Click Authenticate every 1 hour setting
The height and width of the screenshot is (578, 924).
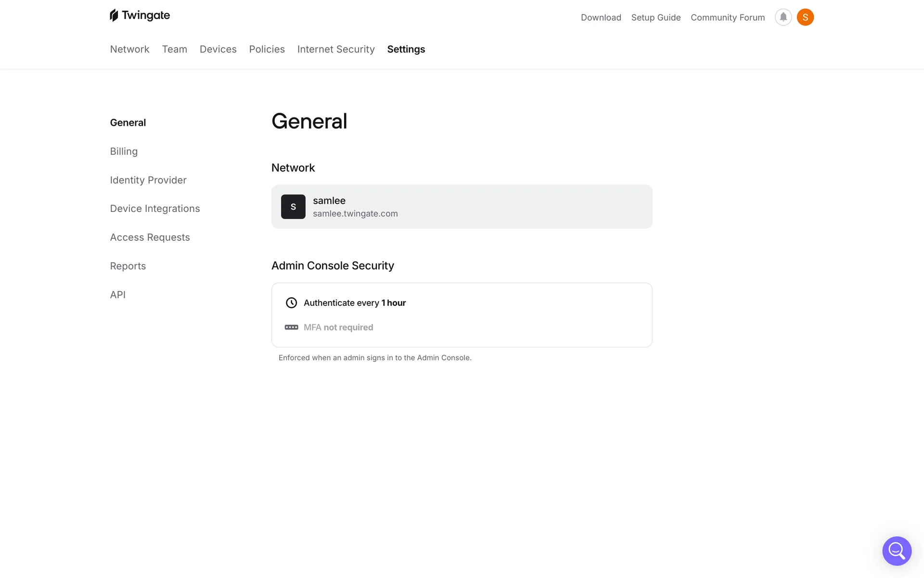(355, 303)
